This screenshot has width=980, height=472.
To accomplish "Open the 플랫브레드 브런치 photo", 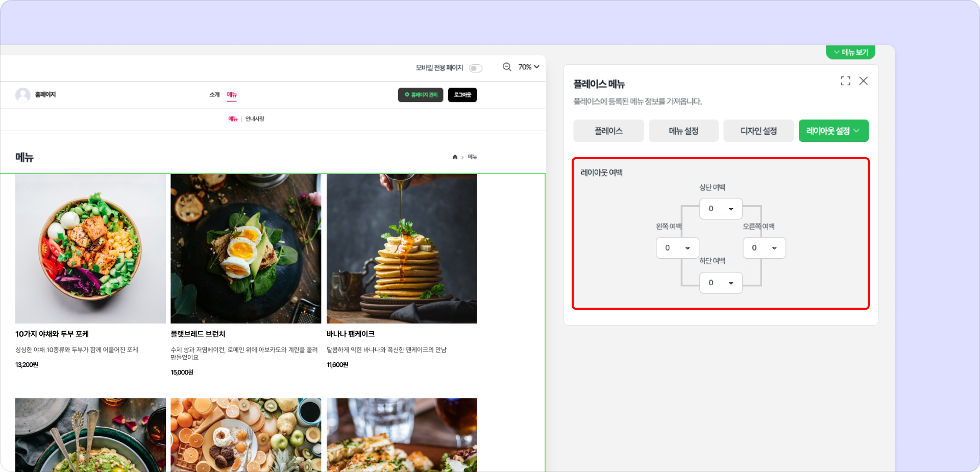I will [246, 249].
